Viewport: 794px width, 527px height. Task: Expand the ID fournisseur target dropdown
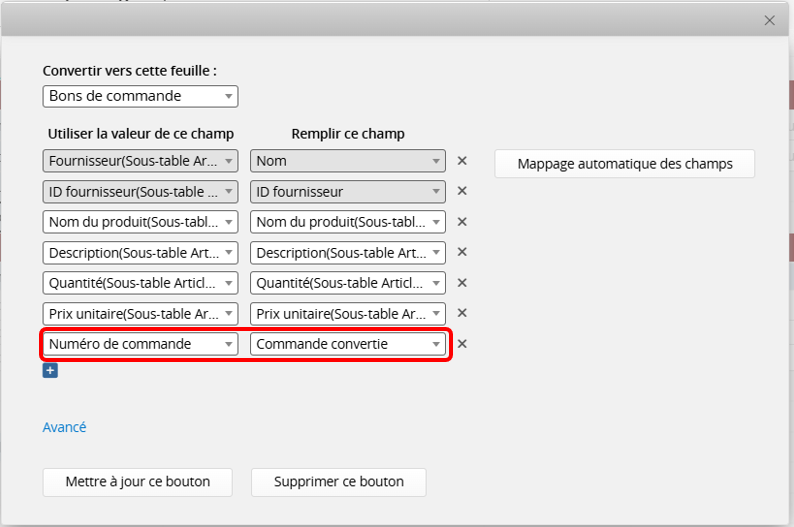(x=347, y=191)
